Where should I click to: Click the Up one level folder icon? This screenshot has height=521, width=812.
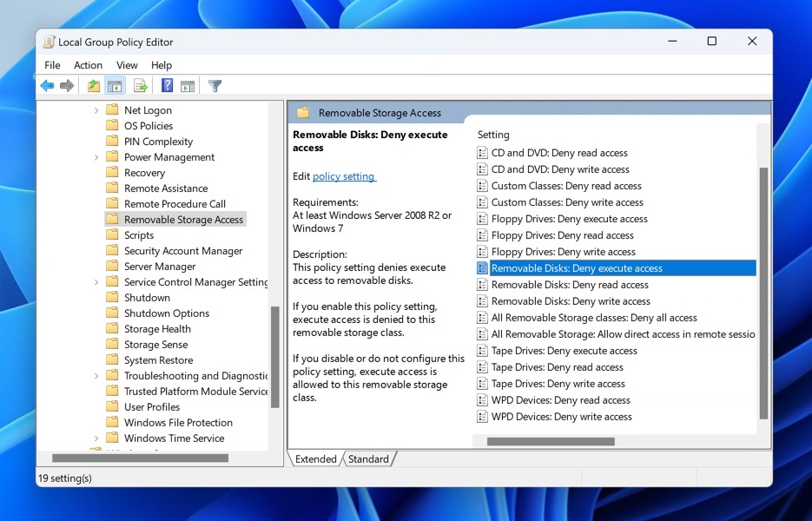[x=93, y=85]
